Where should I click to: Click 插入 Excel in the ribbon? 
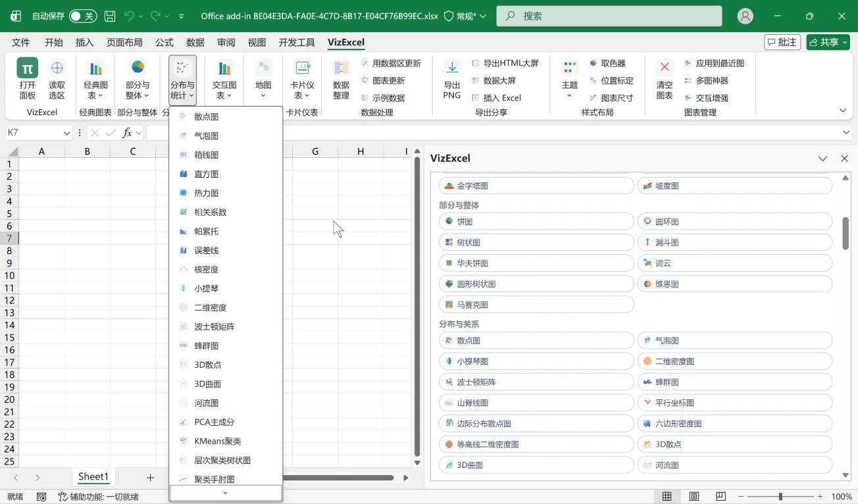(497, 97)
